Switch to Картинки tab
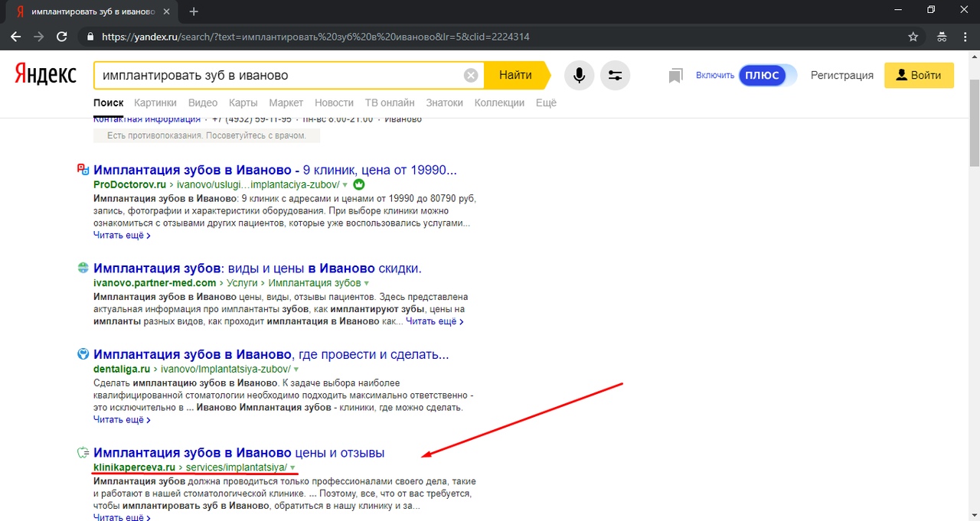Screen dimensions: 980x521 pyautogui.click(x=155, y=103)
